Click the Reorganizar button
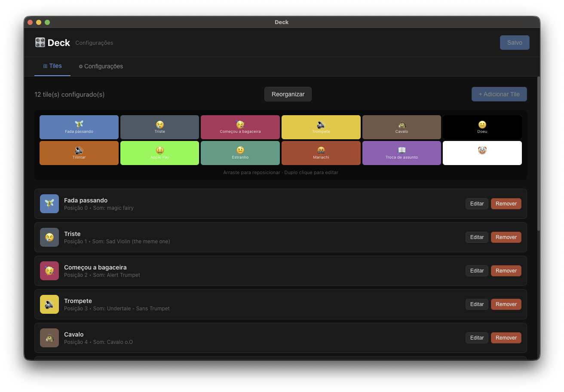Viewport: 564px width, 392px height. click(288, 94)
